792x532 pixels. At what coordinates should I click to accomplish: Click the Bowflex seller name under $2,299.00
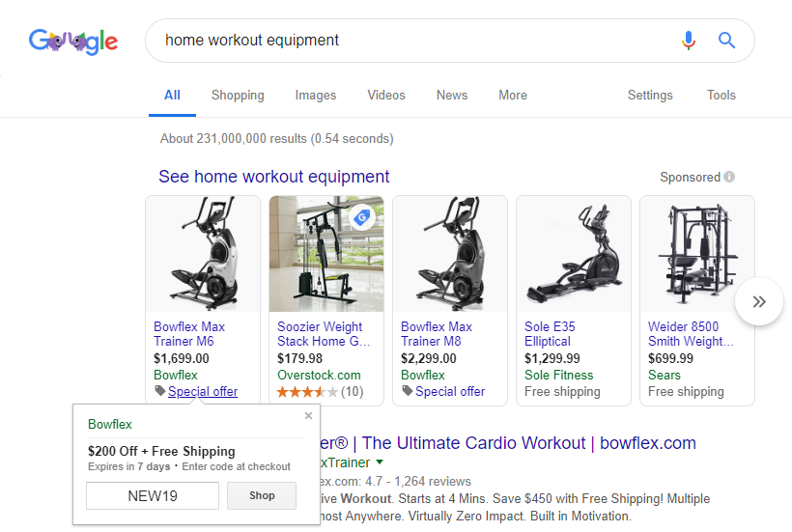[x=423, y=375]
